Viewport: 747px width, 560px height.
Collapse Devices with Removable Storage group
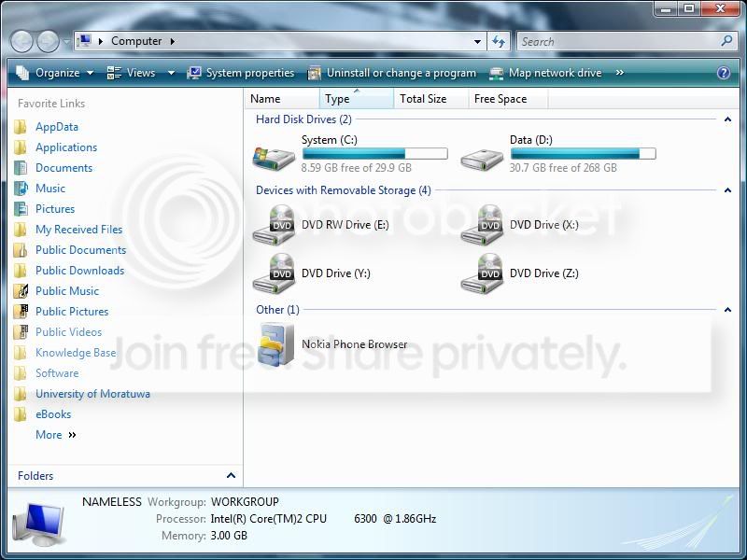pyautogui.click(x=727, y=190)
